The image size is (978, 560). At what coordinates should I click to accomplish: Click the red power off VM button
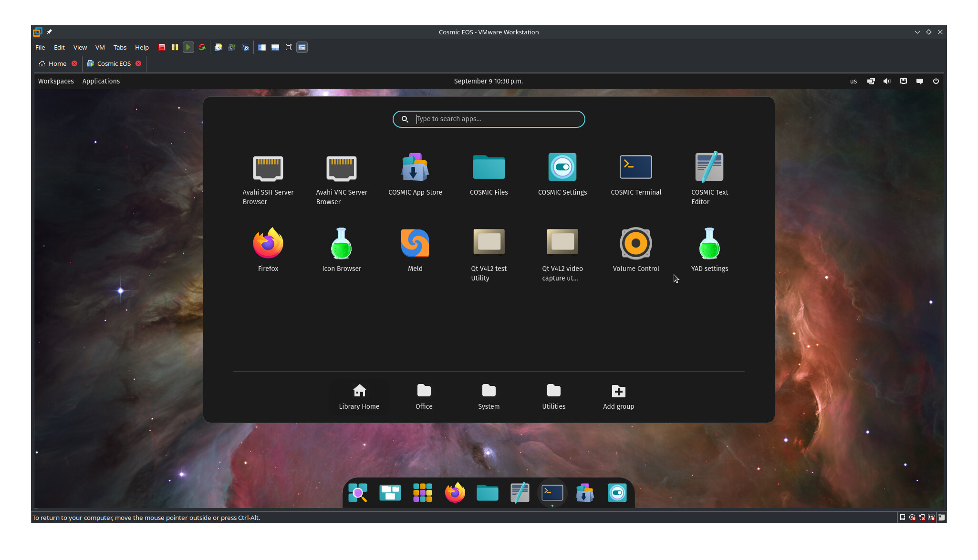click(x=162, y=47)
